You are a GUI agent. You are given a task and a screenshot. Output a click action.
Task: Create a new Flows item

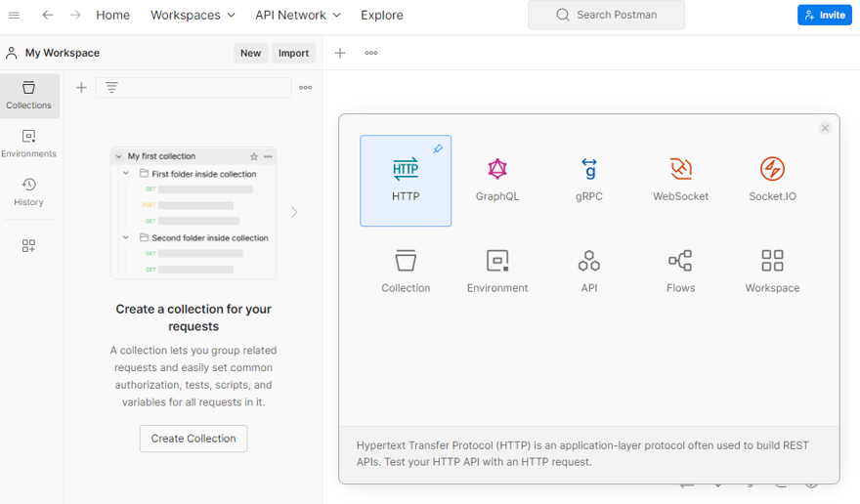click(x=680, y=271)
